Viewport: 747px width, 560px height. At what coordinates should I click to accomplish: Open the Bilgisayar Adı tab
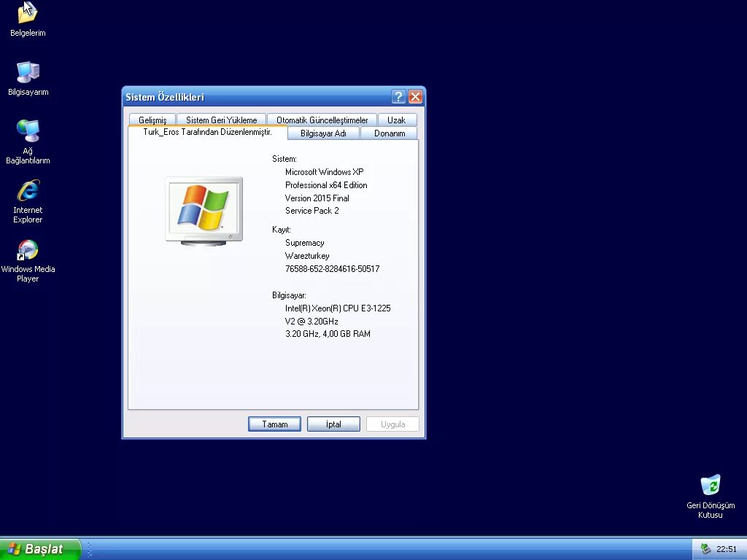[323, 133]
